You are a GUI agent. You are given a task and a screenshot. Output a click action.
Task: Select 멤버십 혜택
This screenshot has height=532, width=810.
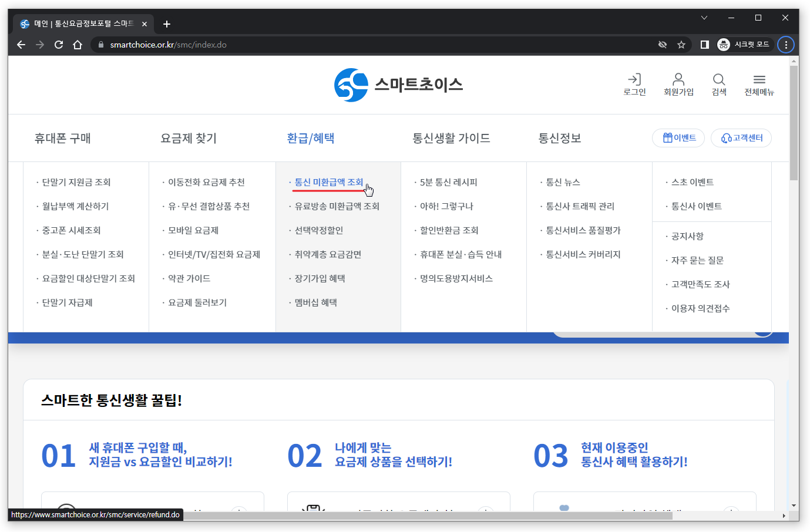[316, 302]
